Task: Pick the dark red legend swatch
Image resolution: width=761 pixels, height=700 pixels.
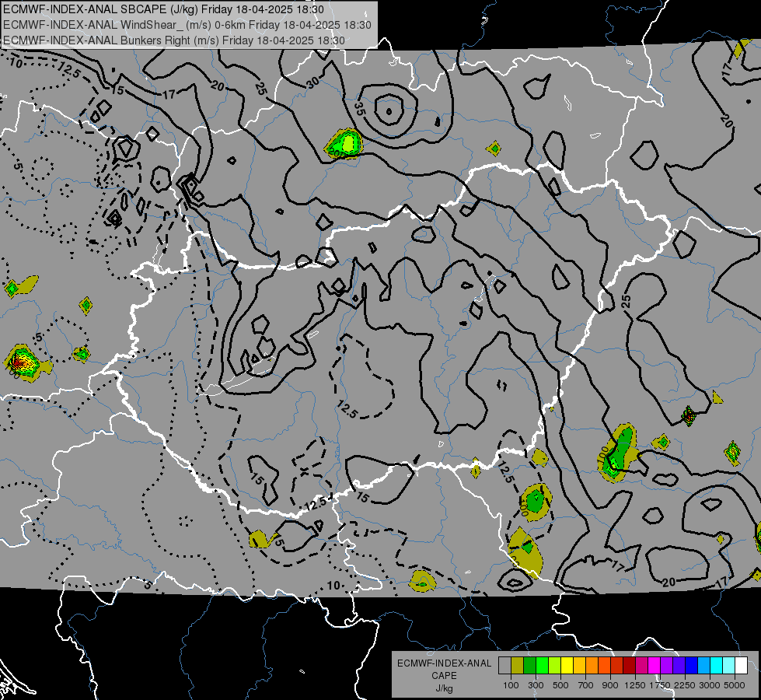Action: pos(630,665)
